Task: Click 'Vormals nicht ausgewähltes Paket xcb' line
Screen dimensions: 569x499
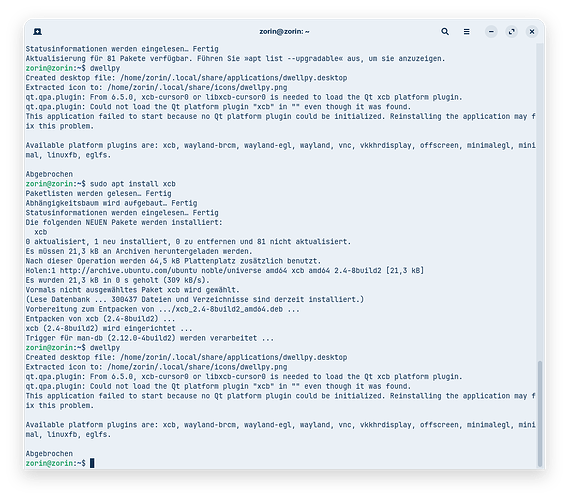Action: pos(132,290)
